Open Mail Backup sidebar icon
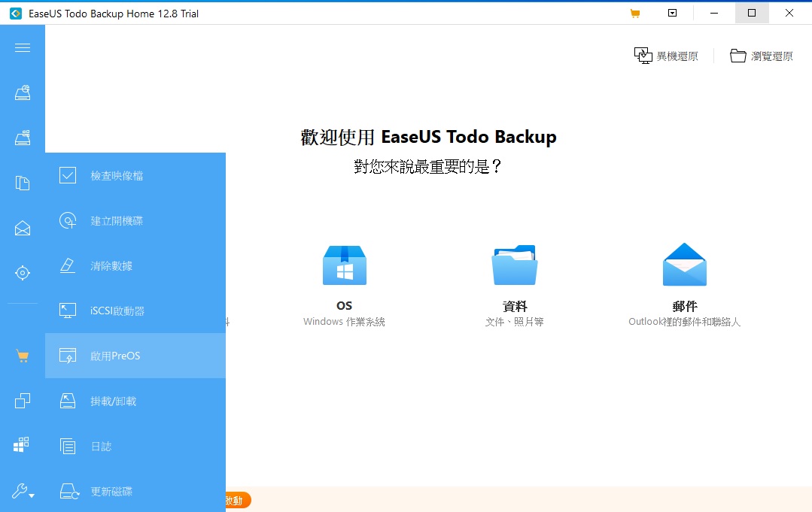 pos(23,228)
